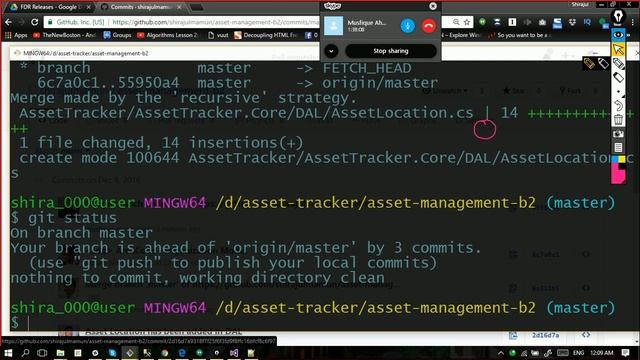Screen dimensions: 640x360
Task: Choose the white marker sub-tool
Action: [603, 63]
